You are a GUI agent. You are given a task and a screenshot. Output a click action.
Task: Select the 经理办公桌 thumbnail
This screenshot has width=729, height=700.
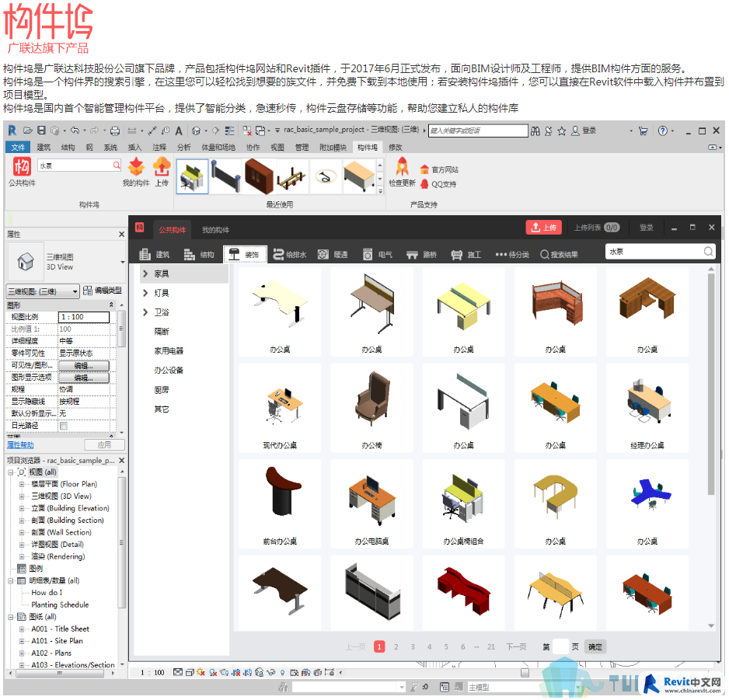coord(647,409)
